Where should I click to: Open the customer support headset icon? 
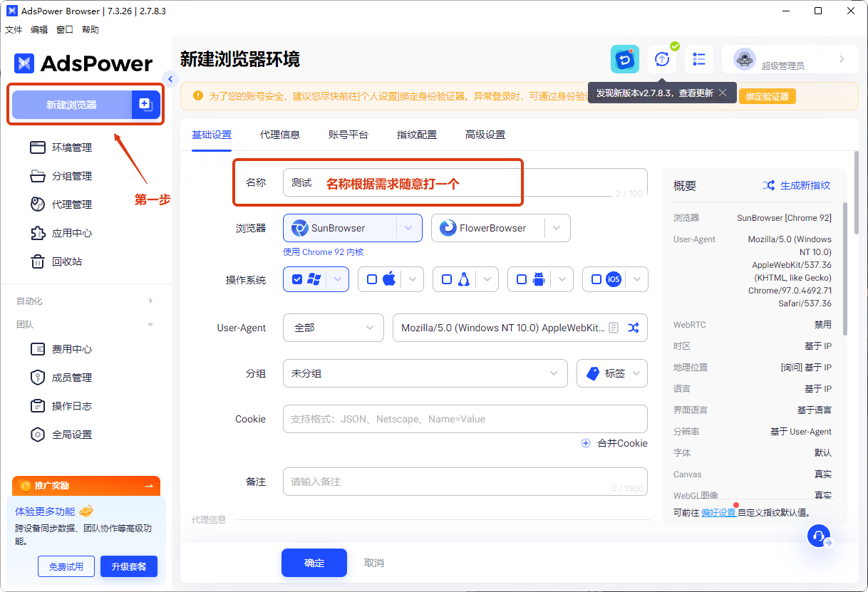click(x=819, y=536)
